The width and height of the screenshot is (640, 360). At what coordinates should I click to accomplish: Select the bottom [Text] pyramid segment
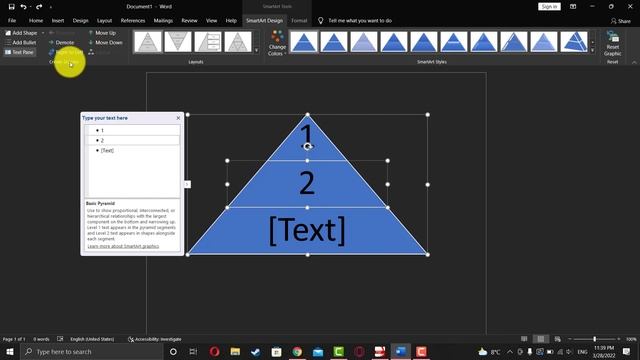click(307, 231)
